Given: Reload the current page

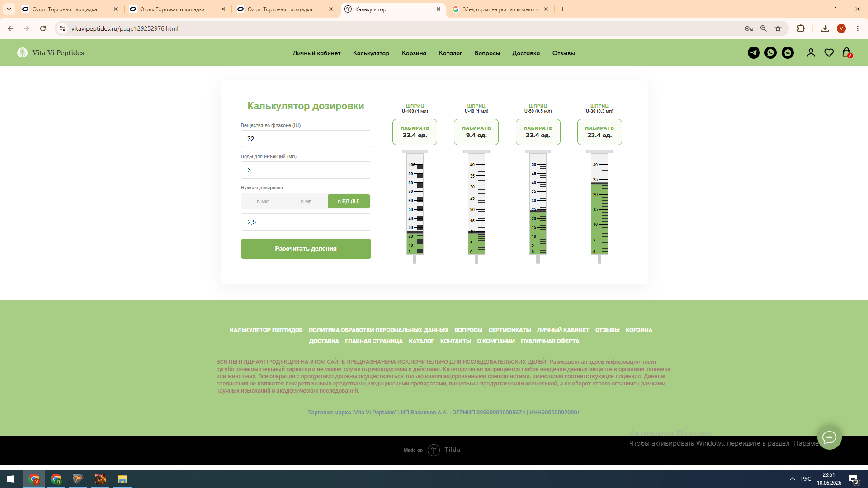Looking at the screenshot, I should (43, 28).
